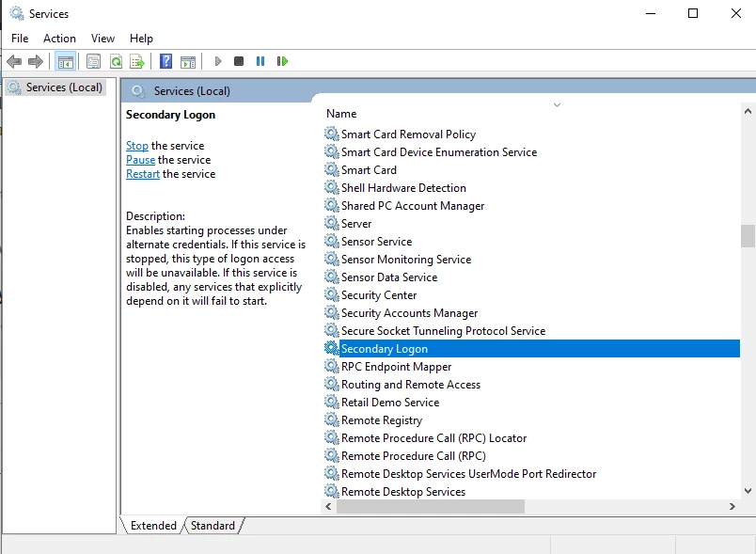Screen dimensions: 756x554
Task: Click the vertical scrollbar up arrow
Action: 748,111
